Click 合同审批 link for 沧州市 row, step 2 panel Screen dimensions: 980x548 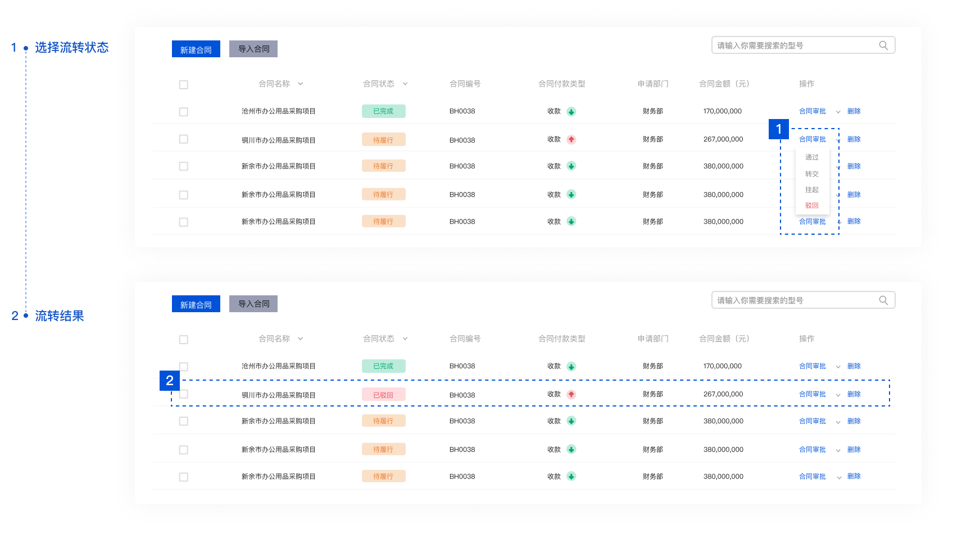pos(813,366)
